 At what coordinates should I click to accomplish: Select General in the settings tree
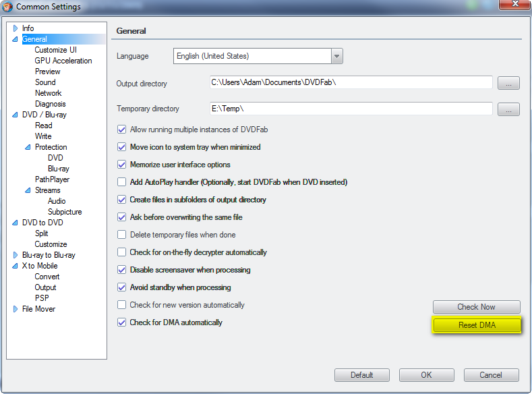pos(34,39)
